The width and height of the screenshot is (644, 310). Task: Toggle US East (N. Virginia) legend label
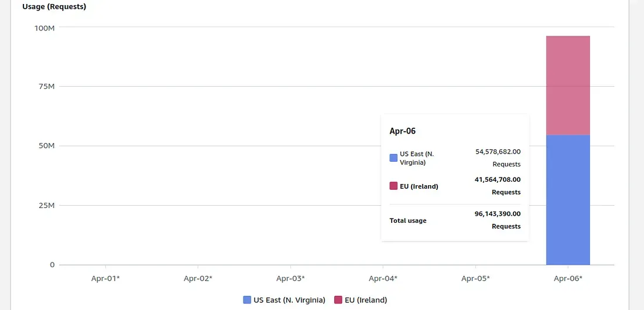[289, 299]
